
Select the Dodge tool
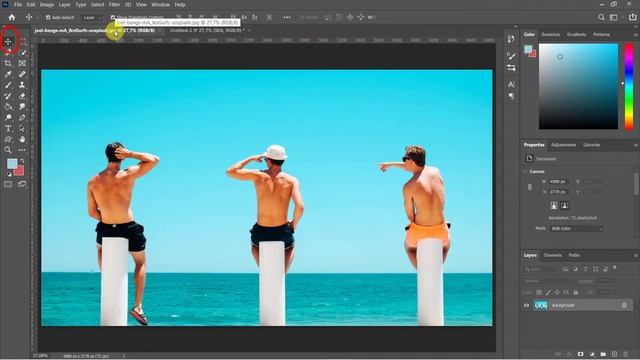pos(8,118)
